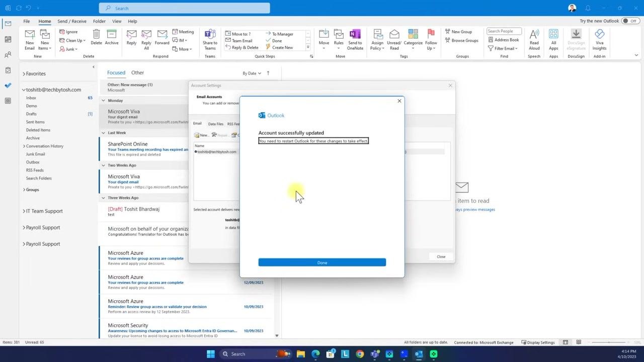Viewport: 644px width, 362px height.
Task: Collapse the folder pane arrow
Action: click(x=93, y=67)
